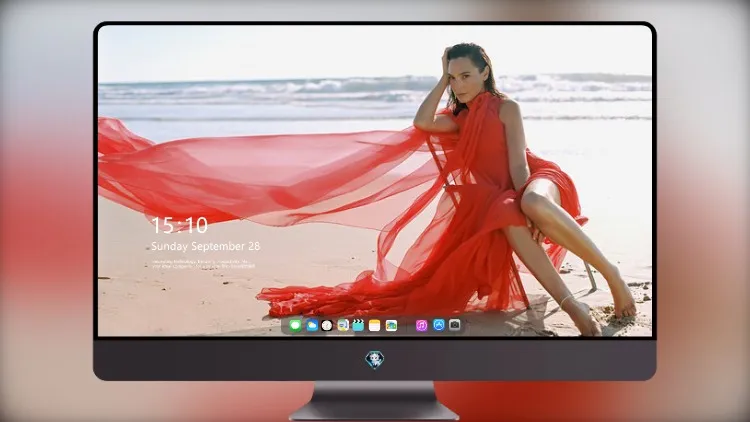Open the blue App Store icon
The height and width of the screenshot is (422, 750).
[439, 325]
